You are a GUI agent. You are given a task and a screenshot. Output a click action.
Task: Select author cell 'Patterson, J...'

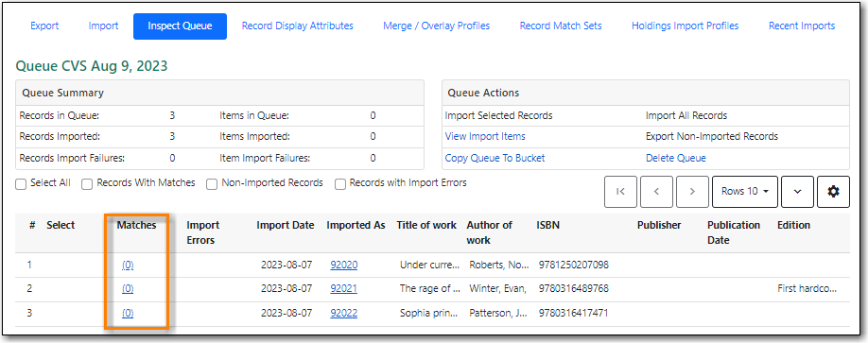(x=499, y=313)
